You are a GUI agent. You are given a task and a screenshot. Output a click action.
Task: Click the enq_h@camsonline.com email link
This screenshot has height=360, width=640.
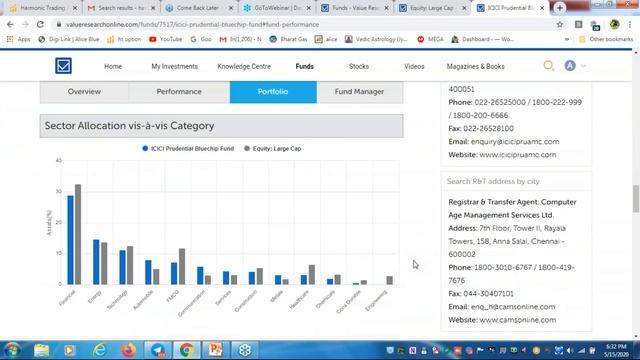(513, 307)
